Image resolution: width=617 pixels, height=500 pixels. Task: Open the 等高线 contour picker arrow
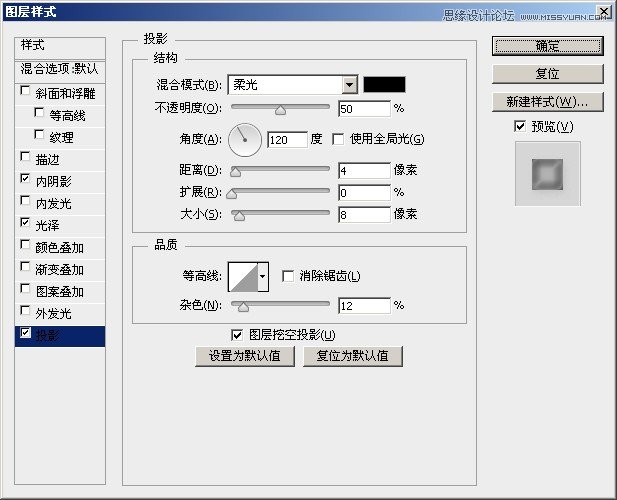click(263, 277)
